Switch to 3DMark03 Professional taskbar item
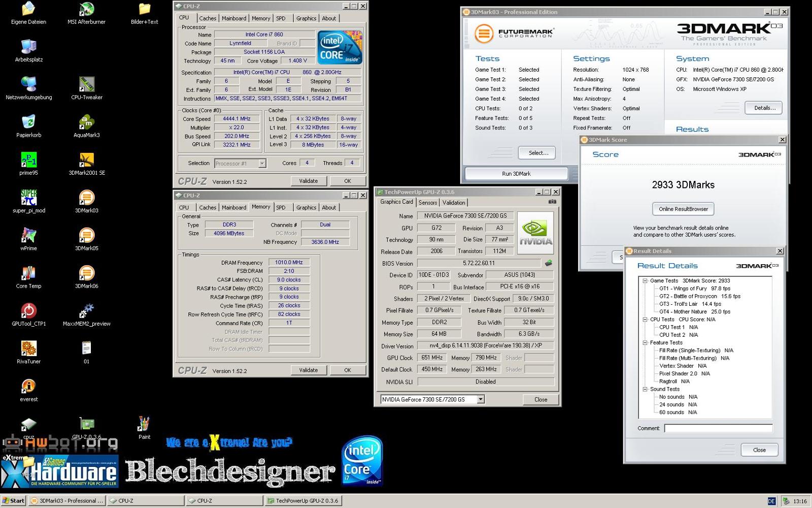 pyautogui.click(x=67, y=501)
